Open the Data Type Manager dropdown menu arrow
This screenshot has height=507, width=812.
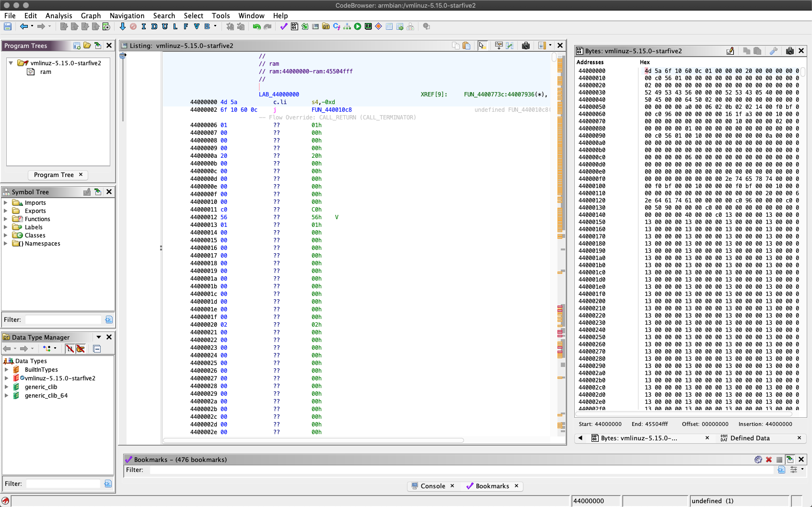pyautogui.click(x=99, y=337)
